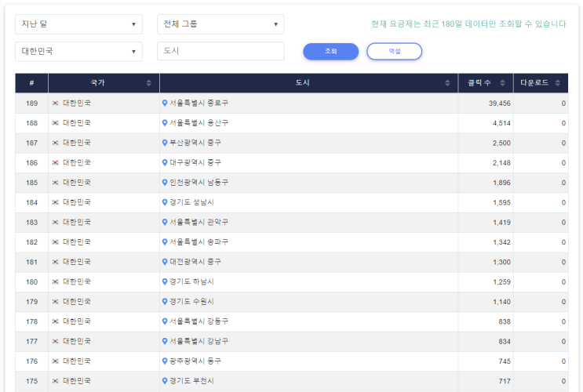Click row number 187
Image resolution: width=583 pixels, height=392 pixels.
point(31,143)
